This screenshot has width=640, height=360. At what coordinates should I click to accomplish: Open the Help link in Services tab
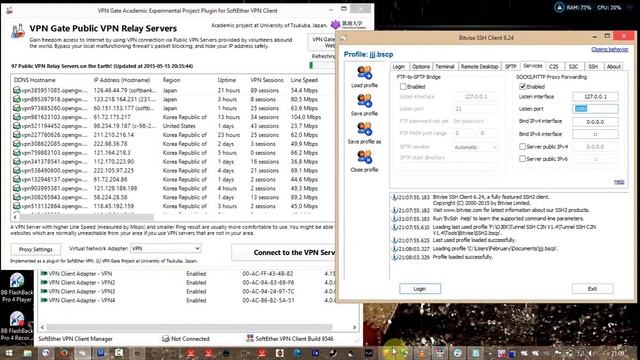point(619,182)
